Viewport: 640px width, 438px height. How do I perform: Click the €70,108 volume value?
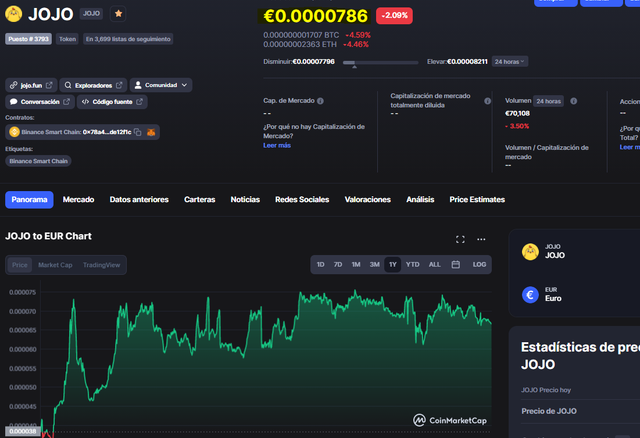[x=517, y=113]
